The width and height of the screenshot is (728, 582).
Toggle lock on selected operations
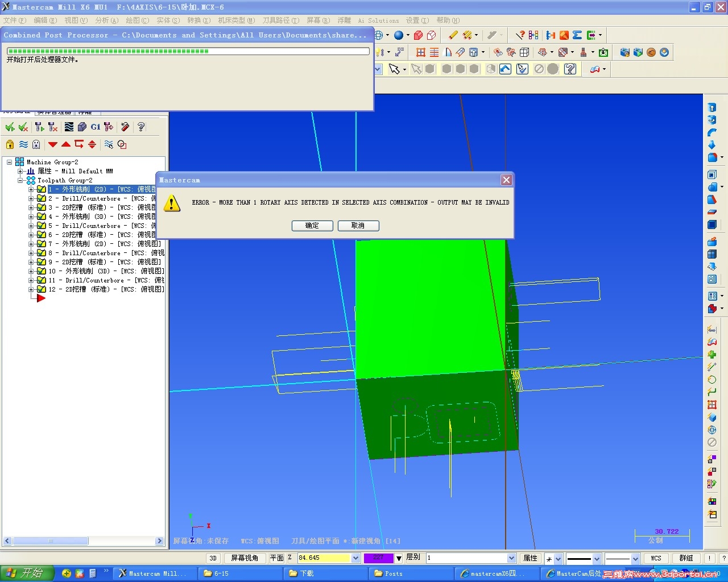10,144
